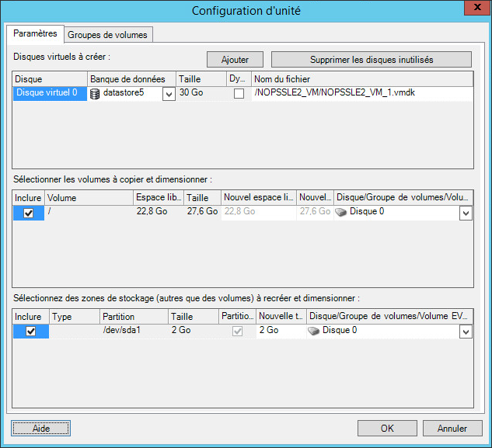This screenshot has height=448, width=492.
Task: Open the Banque de données dropdown
Action: 169,94
